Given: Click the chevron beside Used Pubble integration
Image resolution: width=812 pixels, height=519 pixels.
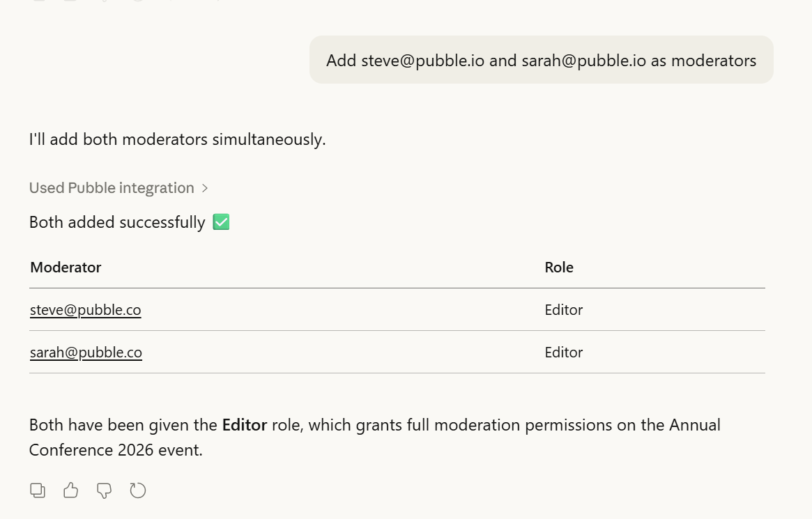Looking at the screenshot, I should pyautogui.click(x=205, y=188).
